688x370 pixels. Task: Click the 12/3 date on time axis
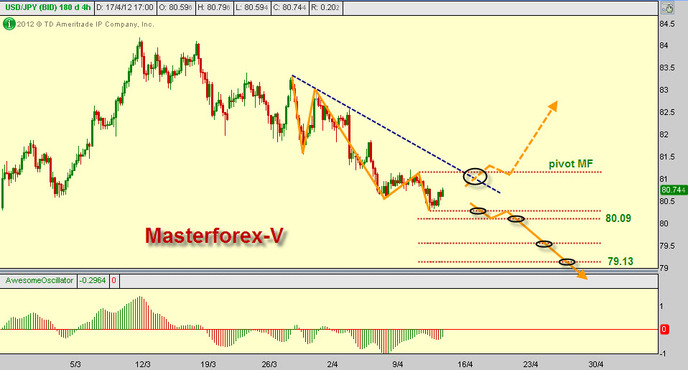[143, 364]
